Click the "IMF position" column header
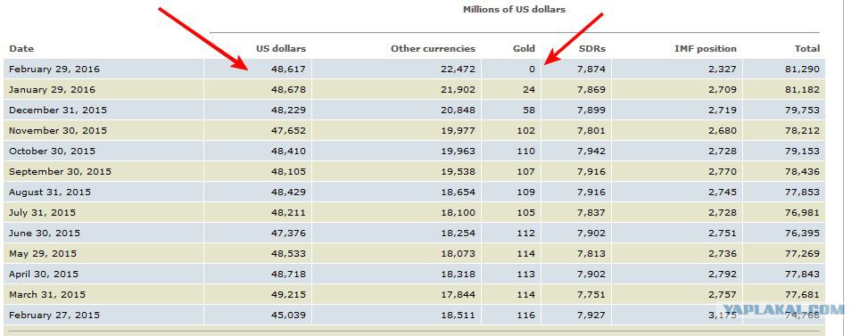This screenshot has width=868, height=336. (x=706, y=49)
